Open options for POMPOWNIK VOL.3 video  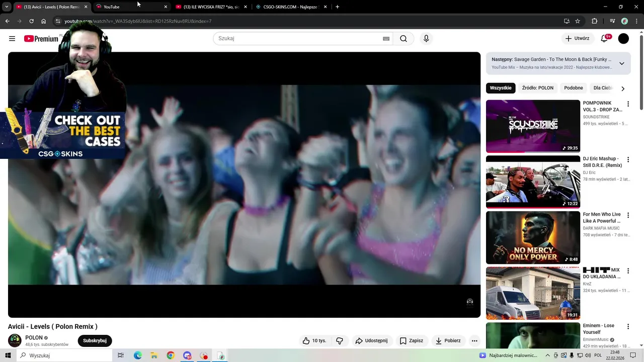click(628, 104)
